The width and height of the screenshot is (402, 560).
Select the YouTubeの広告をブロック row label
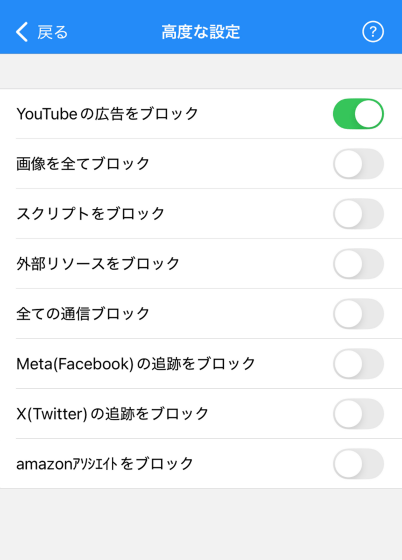click(107, 114)
